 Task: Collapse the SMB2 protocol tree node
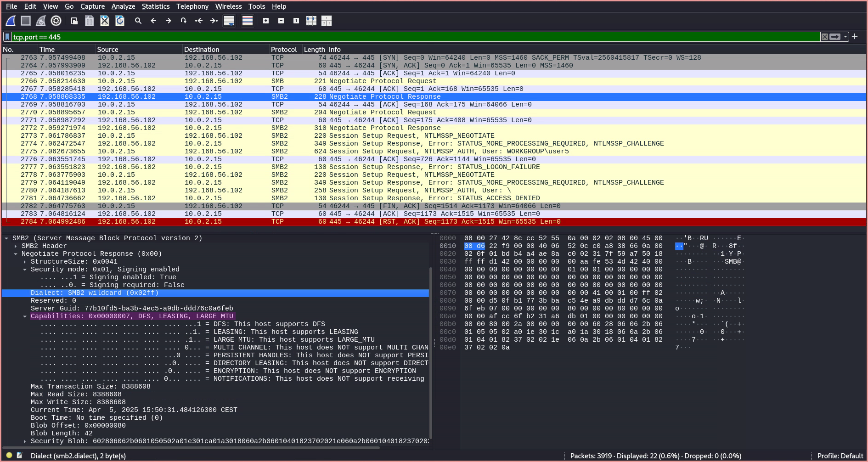pos(6,238)
